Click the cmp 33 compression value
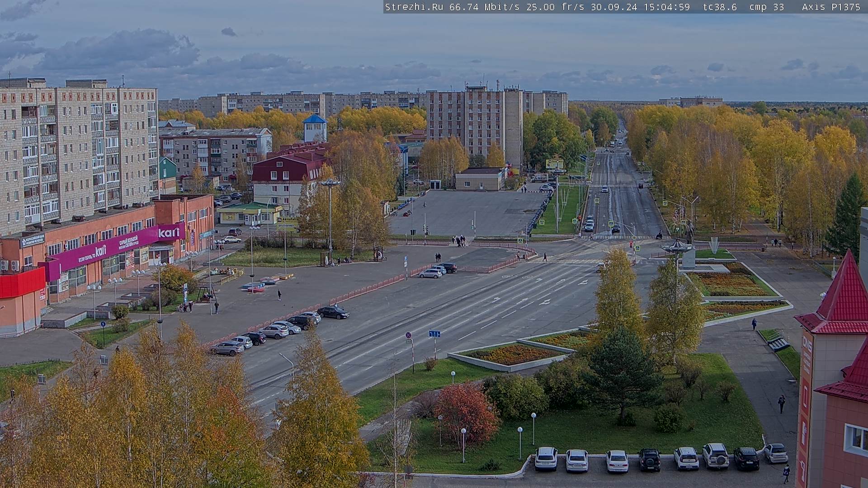 click(767, 7)
